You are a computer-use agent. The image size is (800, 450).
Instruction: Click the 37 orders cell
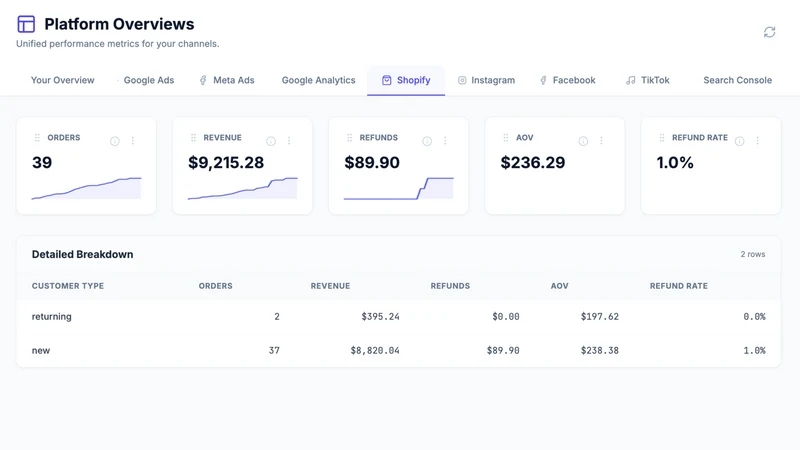[274, 351]
